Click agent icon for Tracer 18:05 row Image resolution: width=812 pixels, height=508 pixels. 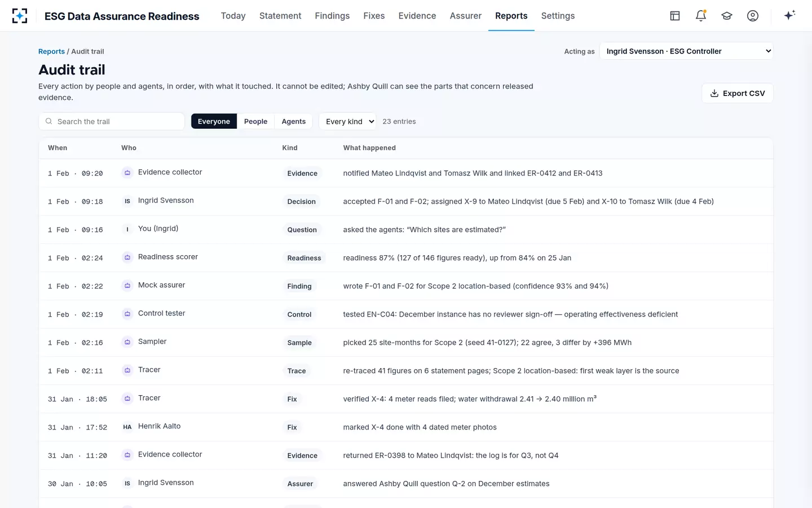127,398
